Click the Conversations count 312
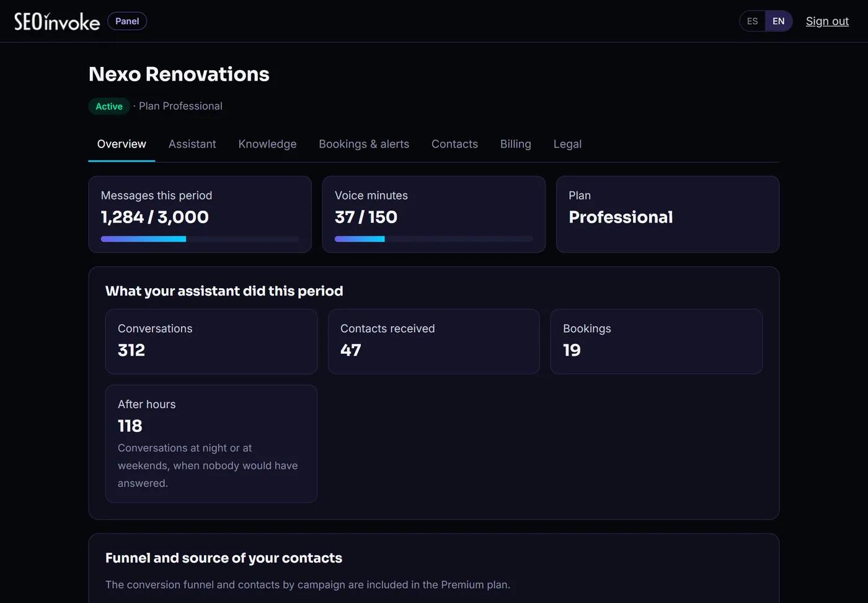This screenshot has height=603, width=868. coord(131,350)
